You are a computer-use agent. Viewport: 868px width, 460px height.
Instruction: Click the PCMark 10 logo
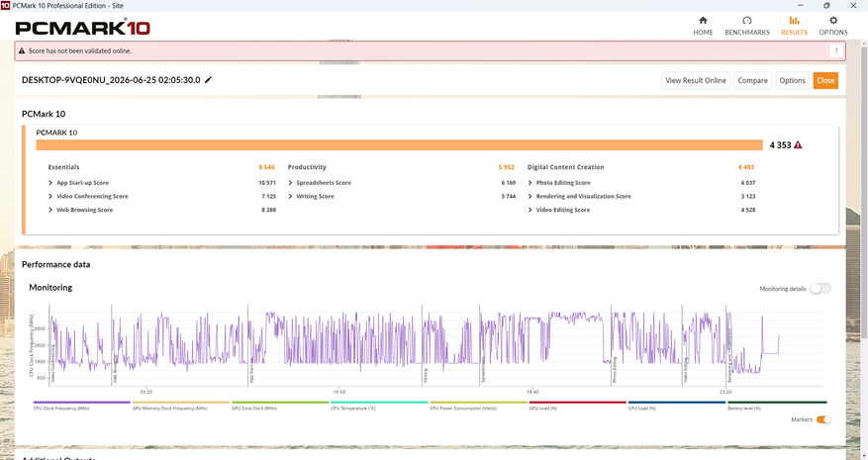[82, 28]
